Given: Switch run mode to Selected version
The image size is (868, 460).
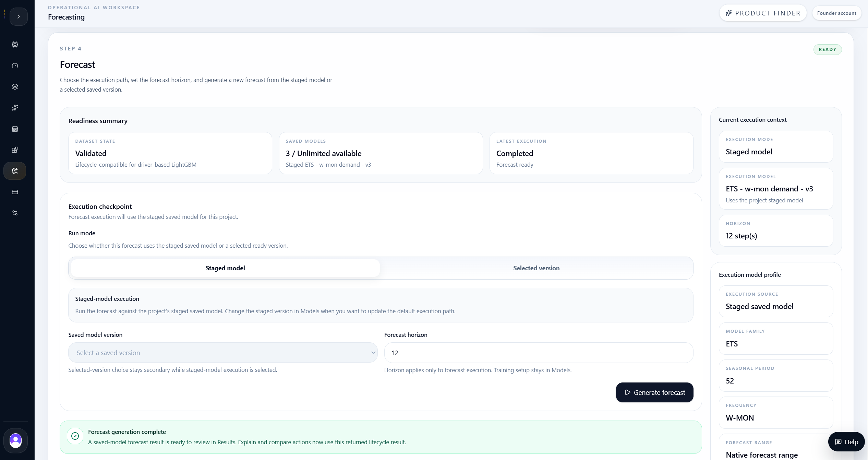Looking at the screenshot, I should (536, 268).
